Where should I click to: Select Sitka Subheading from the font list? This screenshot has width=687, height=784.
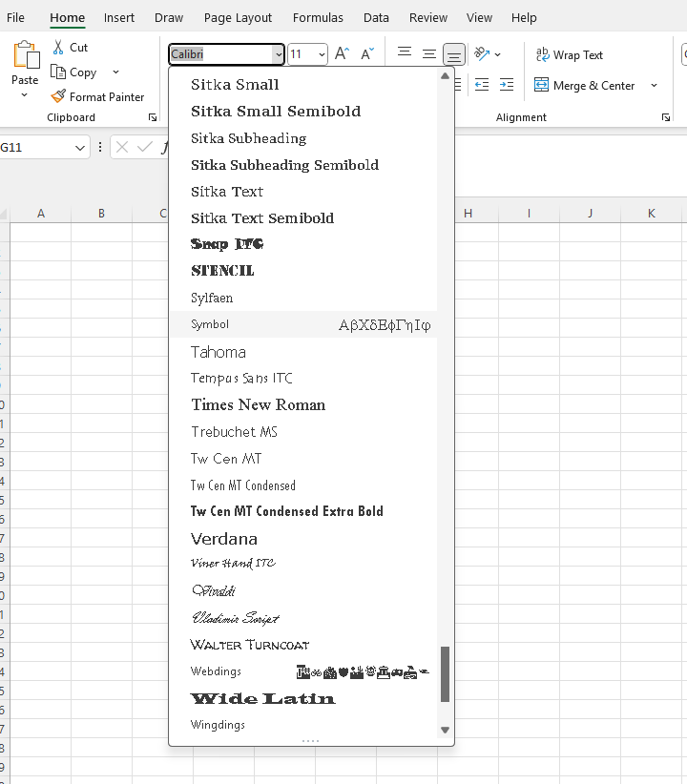click(x=303, y=138)
